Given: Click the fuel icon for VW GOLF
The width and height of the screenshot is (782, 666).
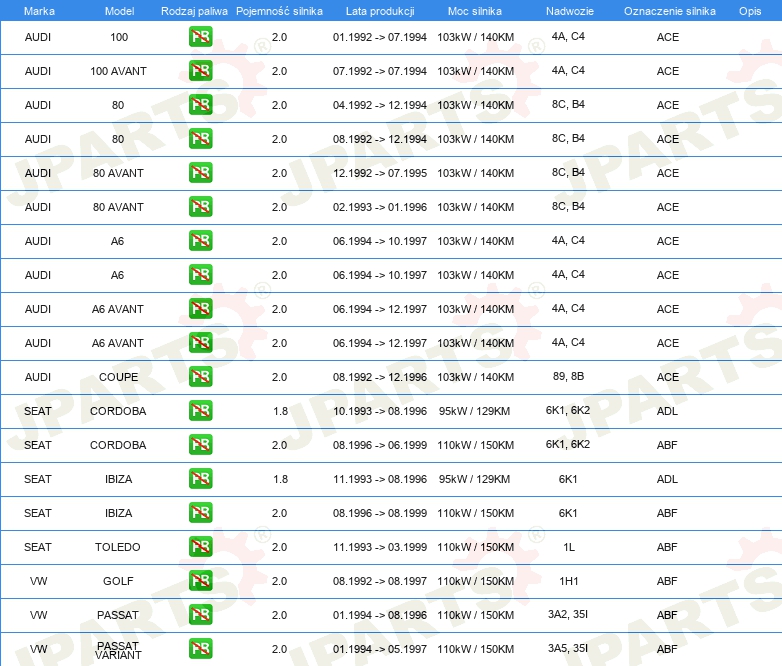Looking at the screenshot, I should (200, 581).
